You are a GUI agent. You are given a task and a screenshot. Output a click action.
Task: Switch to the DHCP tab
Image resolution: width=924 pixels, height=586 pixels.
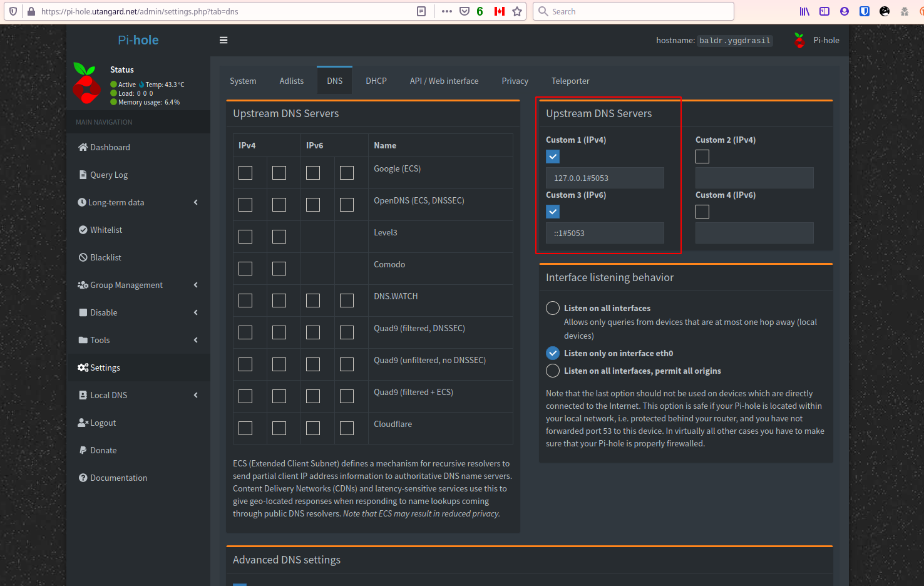point(376,81)
